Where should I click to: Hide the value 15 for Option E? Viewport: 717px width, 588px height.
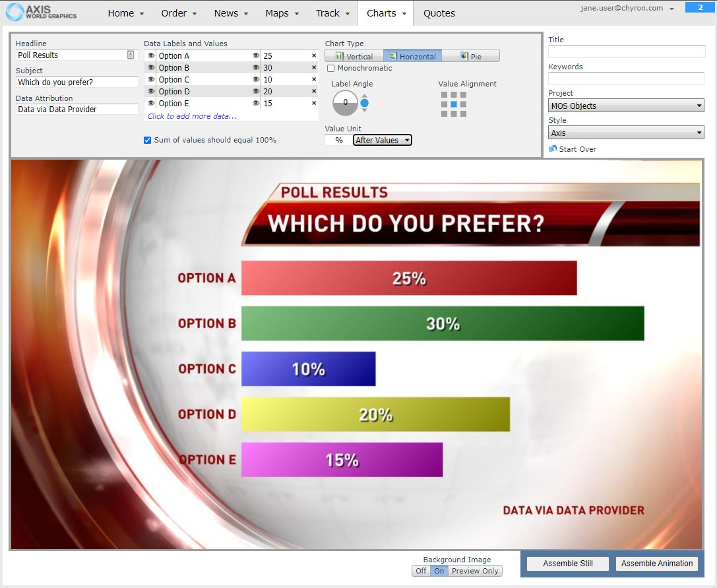pyautogui.click(x=256, y=103)
